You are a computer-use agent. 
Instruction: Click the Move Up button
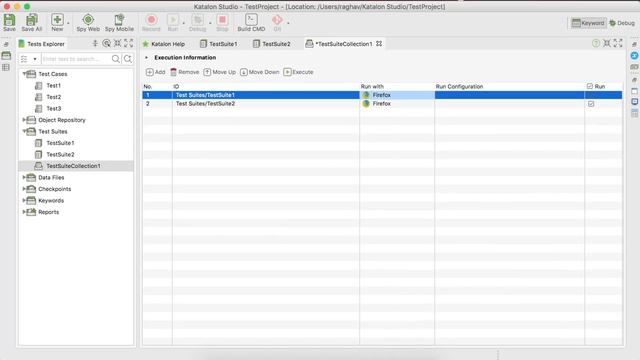pos(220,72)
